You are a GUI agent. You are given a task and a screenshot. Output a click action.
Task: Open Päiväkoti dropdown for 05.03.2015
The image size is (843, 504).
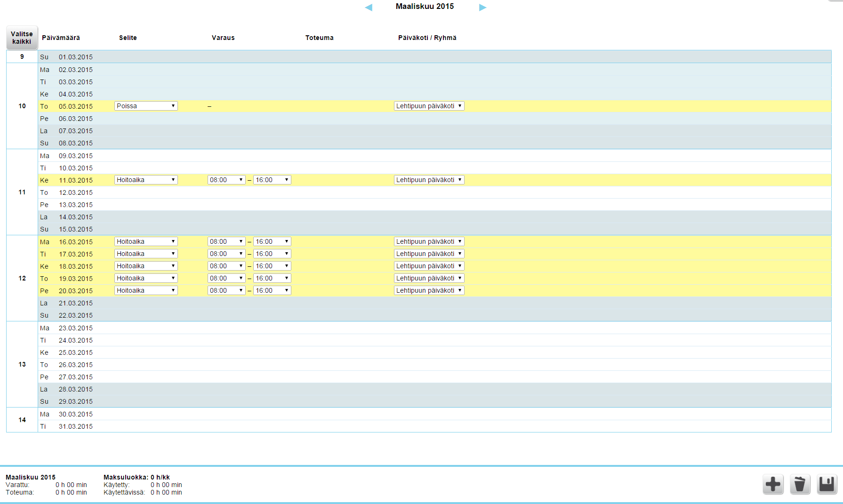[429, 106]
